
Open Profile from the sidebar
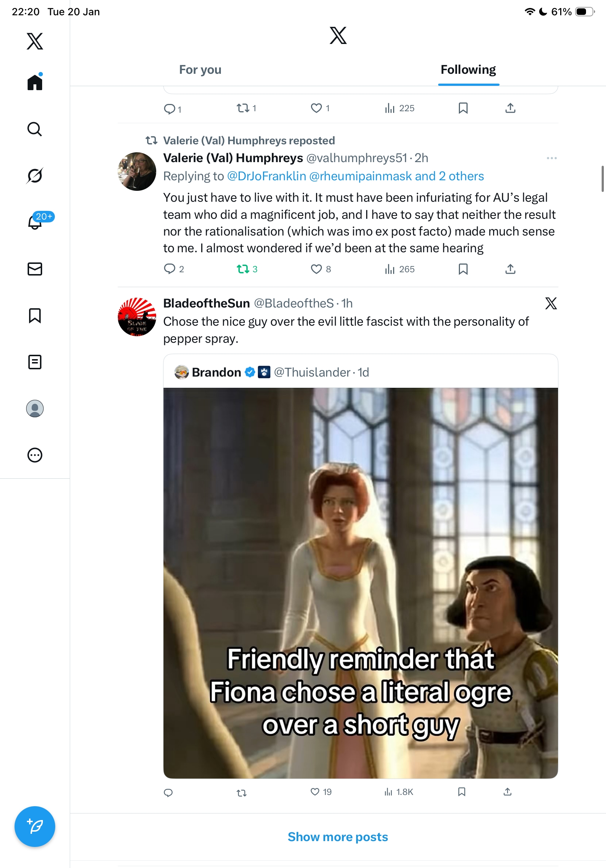point(35,408)
